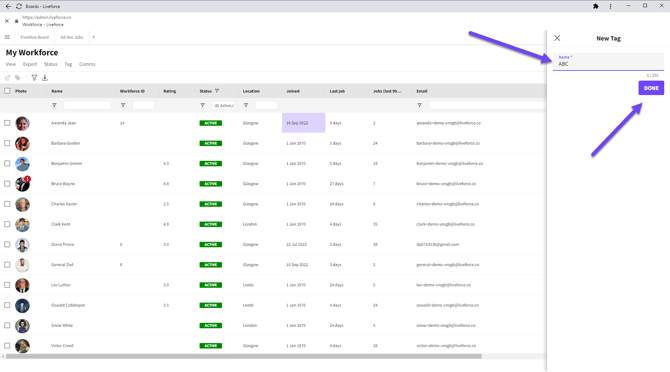Open the Active status filter dropdown

click(x=223, y=105)
